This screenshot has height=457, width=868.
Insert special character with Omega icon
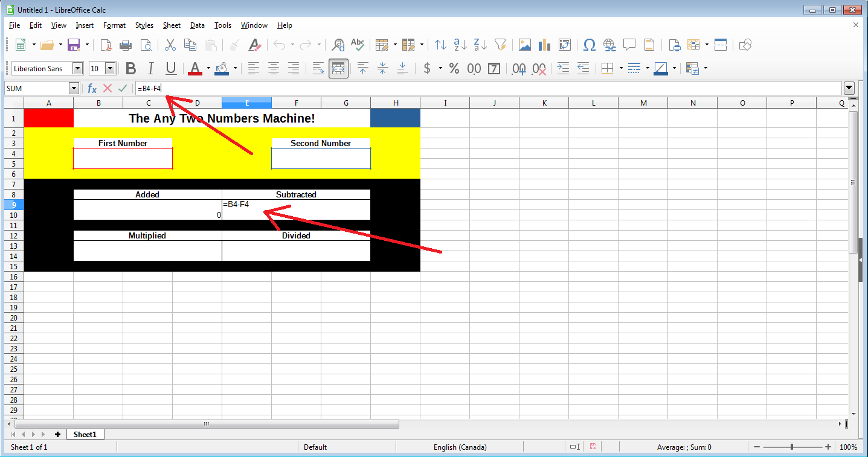590,45
